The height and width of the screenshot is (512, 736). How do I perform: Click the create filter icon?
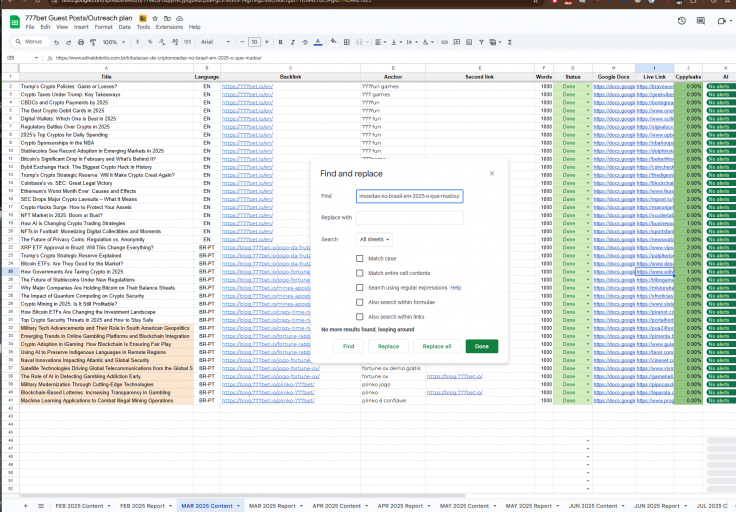481,42
